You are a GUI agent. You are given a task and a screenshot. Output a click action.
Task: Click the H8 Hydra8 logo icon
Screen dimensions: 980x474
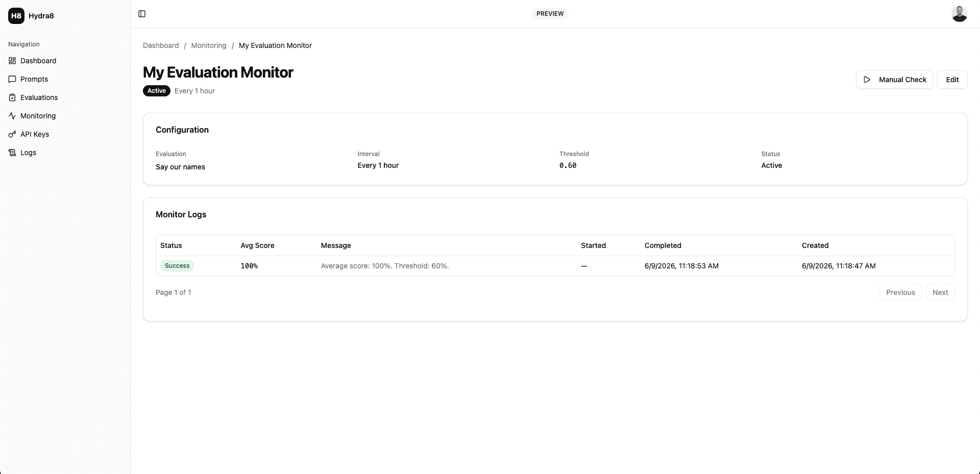pos(16,16)
